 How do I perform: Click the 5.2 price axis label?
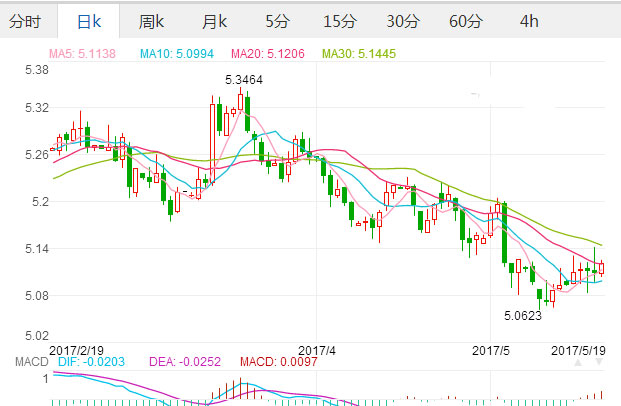40,202
